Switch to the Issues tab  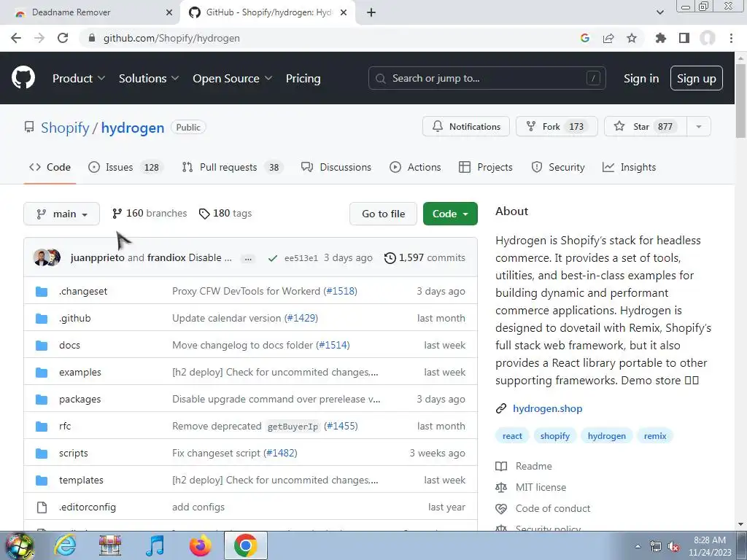[125, 167]
